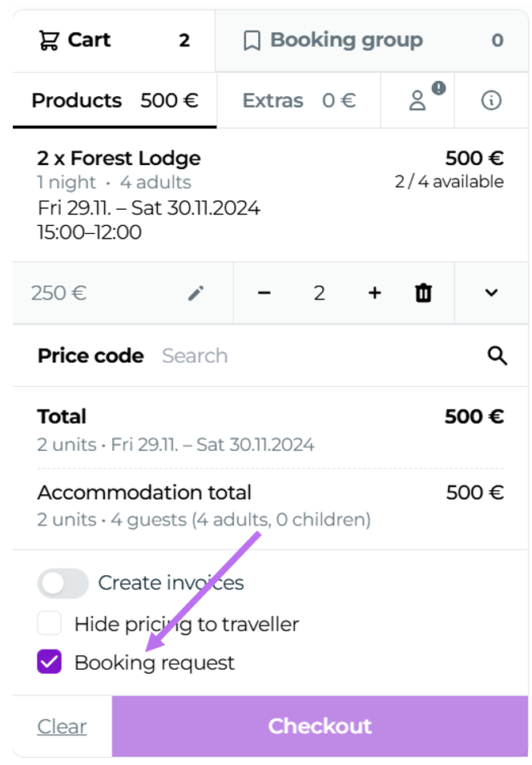Select the Products tab
Screen dimensions: 532x765
click(x=114, y=100)
